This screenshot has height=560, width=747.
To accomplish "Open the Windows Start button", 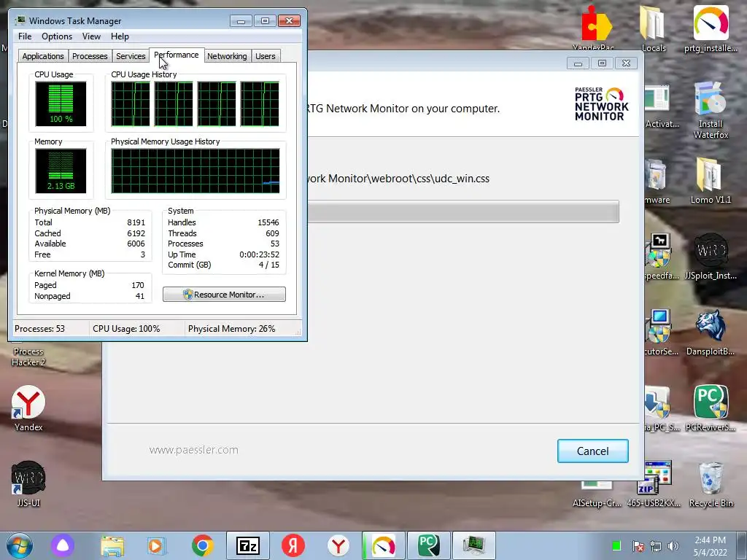I will (20, 545).
